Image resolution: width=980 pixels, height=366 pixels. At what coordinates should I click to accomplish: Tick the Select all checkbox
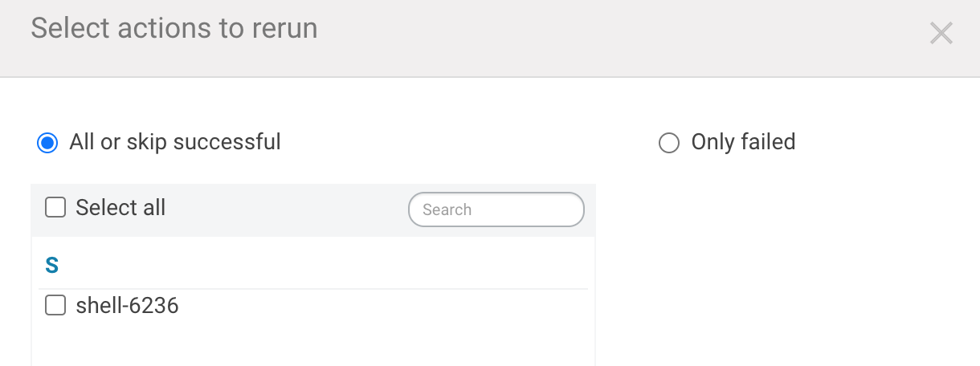pos(55,208)
